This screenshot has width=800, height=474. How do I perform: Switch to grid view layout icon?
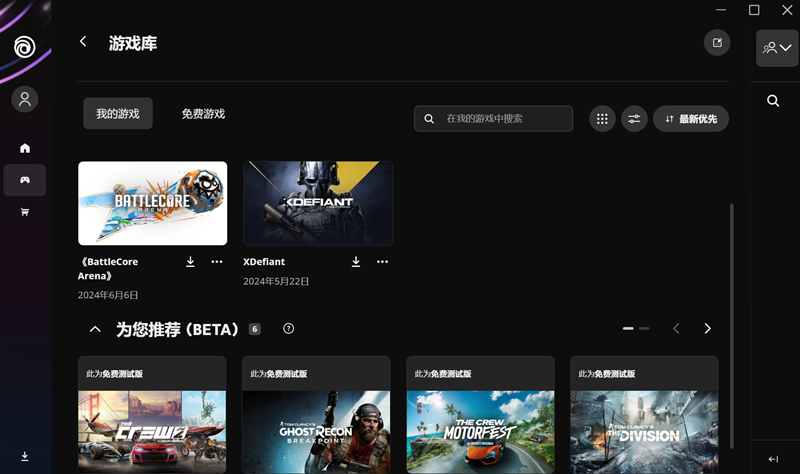coord(602,119)
